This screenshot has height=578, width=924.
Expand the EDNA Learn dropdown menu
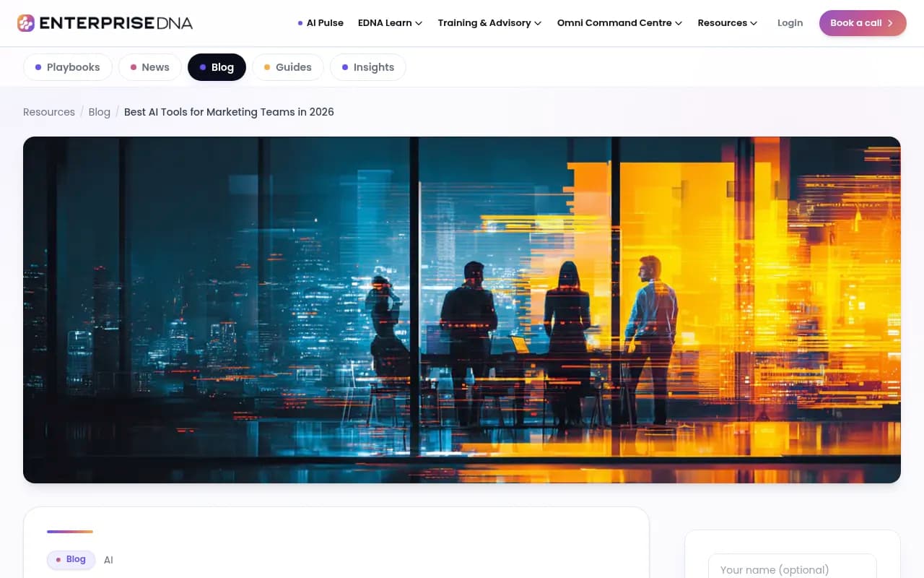[x=390, y=23]
